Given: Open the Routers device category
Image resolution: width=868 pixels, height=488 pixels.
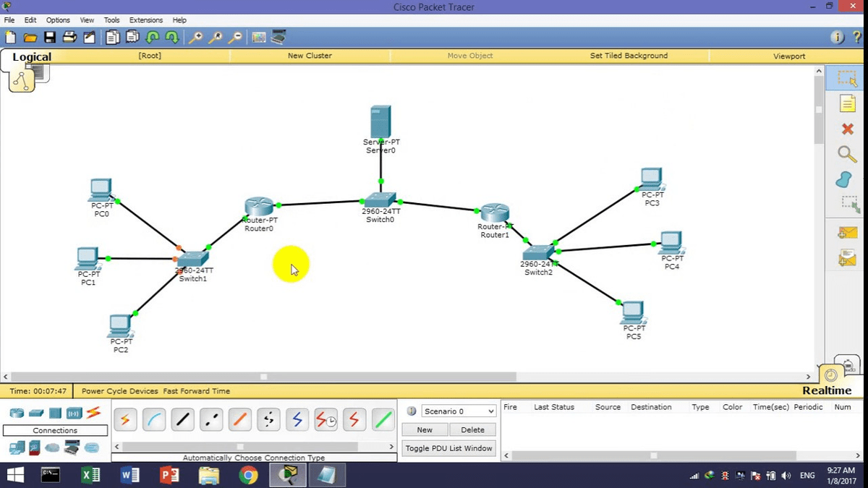Looking at the screenshot, I should coord(17,413).
